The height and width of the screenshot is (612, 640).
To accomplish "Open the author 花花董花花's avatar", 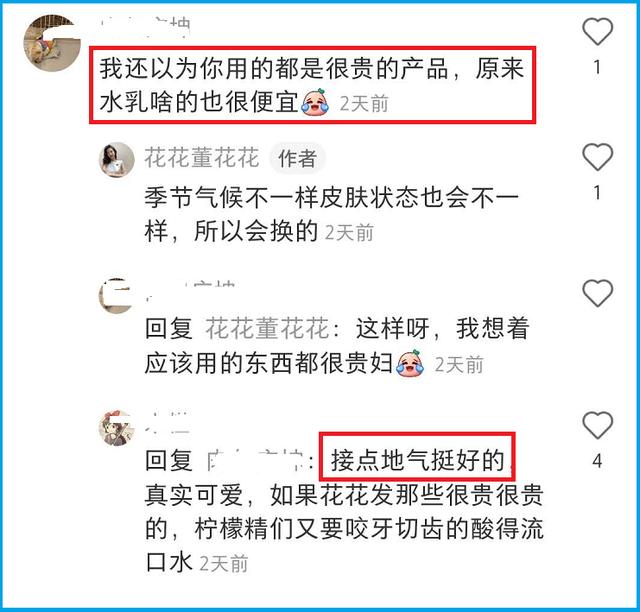I will pos(117,160).
